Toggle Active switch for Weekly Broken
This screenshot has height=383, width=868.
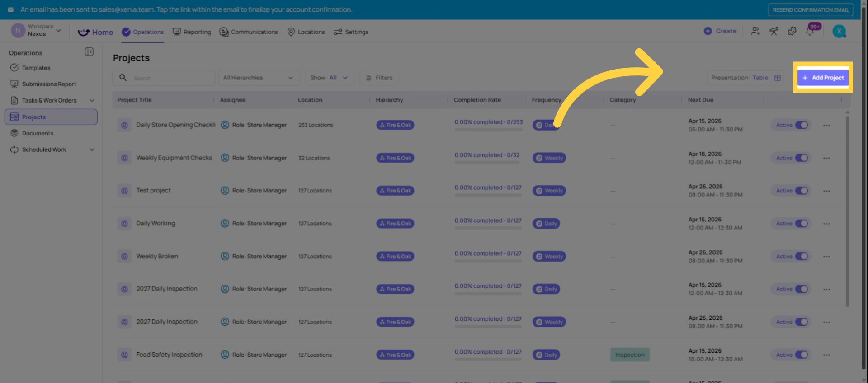tap(802, 256)
